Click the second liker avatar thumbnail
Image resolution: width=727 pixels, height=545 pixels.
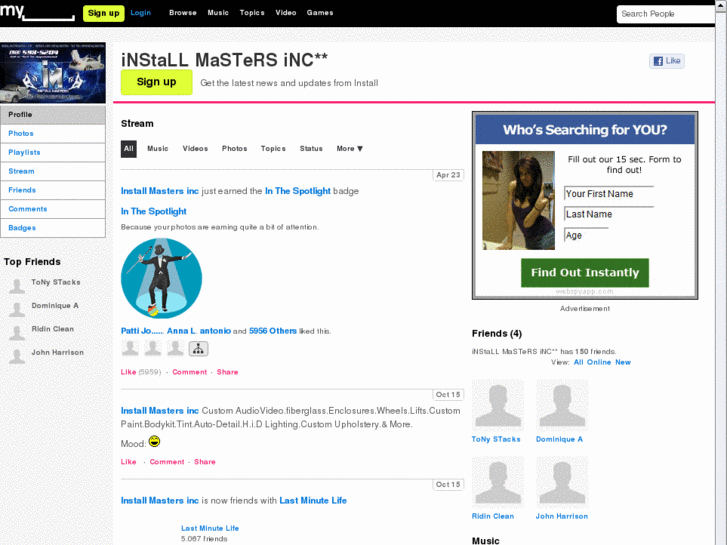click(153, 348)
